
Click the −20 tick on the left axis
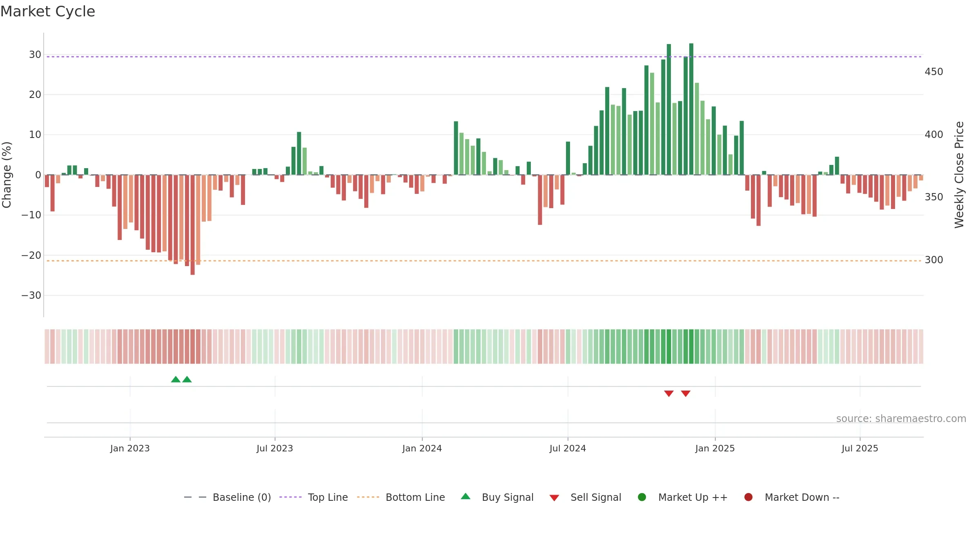point(31,255)
